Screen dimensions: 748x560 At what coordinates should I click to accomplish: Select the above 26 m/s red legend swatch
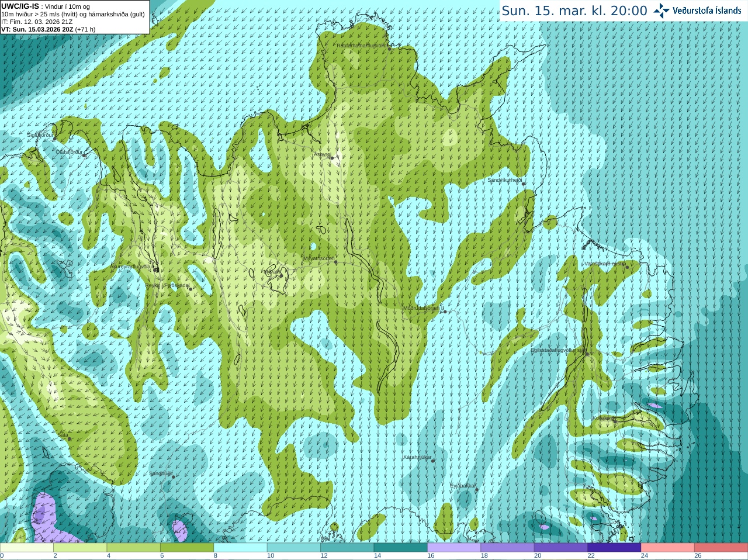click(x=721, y=548)
